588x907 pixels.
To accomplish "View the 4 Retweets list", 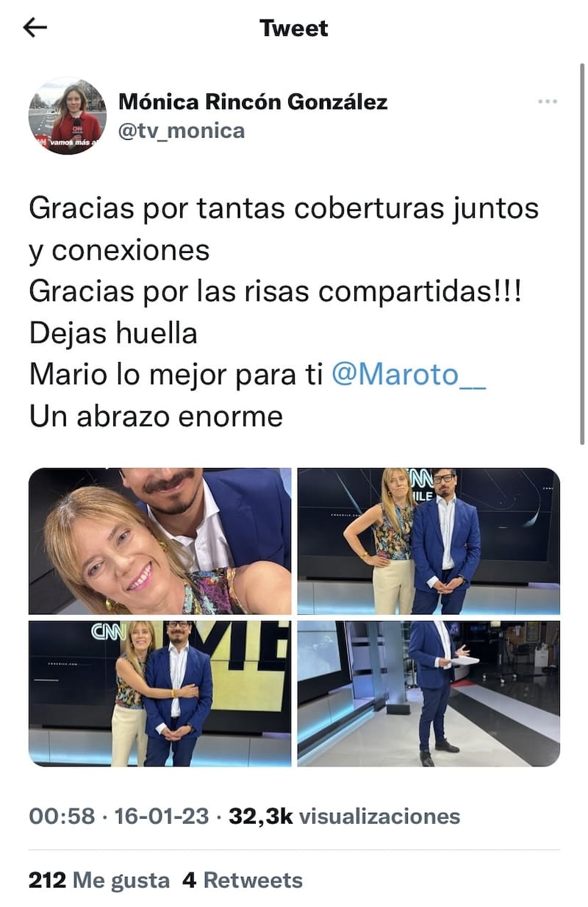I will coord(243,881).
